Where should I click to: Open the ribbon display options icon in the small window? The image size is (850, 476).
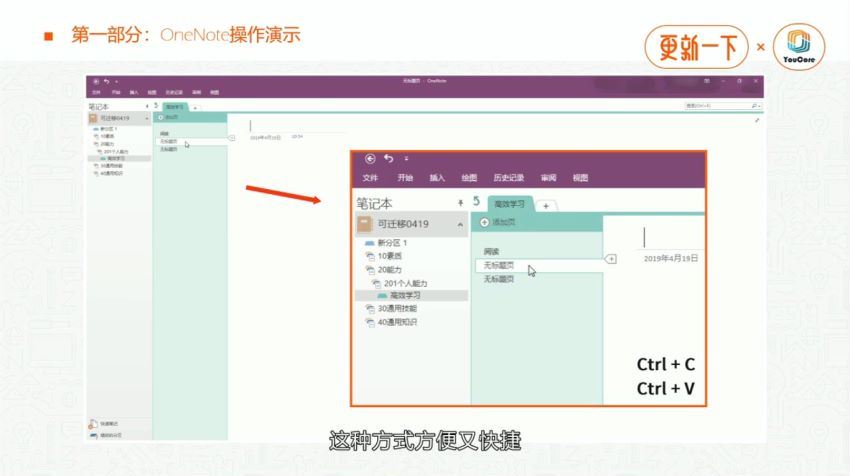707,81
